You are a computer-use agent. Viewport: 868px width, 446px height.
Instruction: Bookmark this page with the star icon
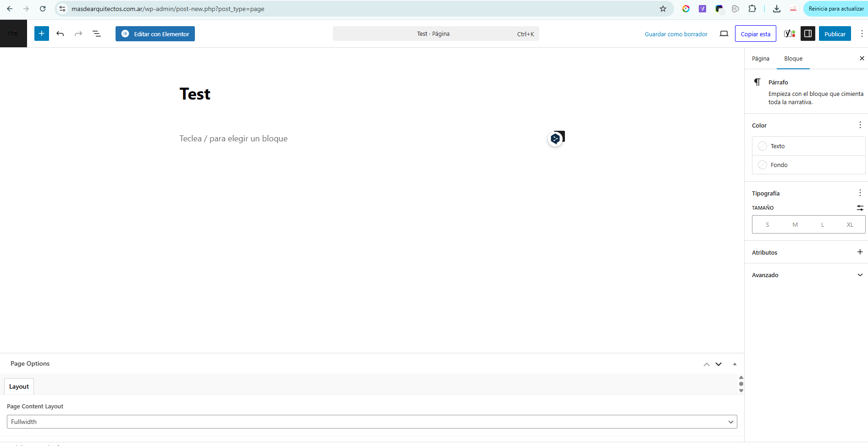[x=663, y=9]
